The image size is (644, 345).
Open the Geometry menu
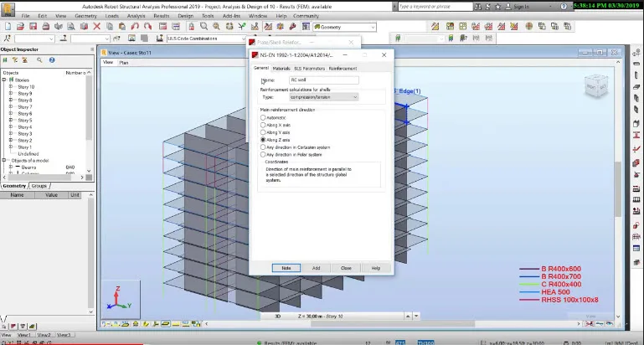pos(86,16)
